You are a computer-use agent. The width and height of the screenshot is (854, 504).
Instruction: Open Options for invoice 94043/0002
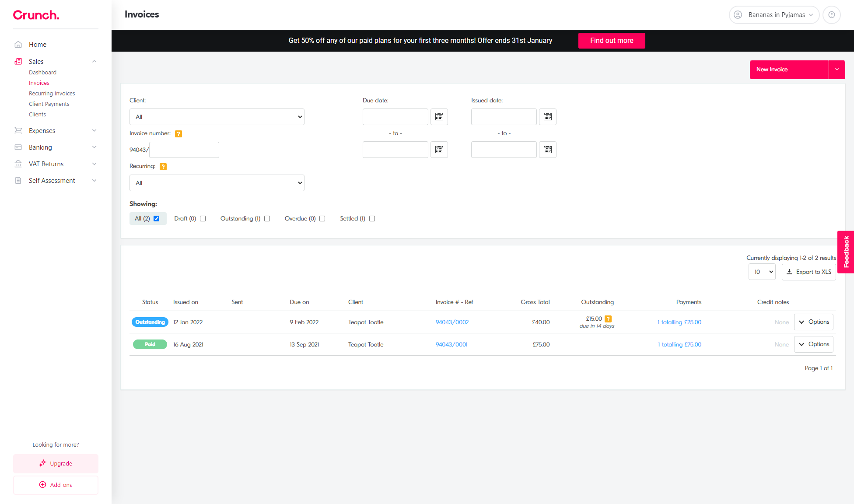[x=813, y=322]
